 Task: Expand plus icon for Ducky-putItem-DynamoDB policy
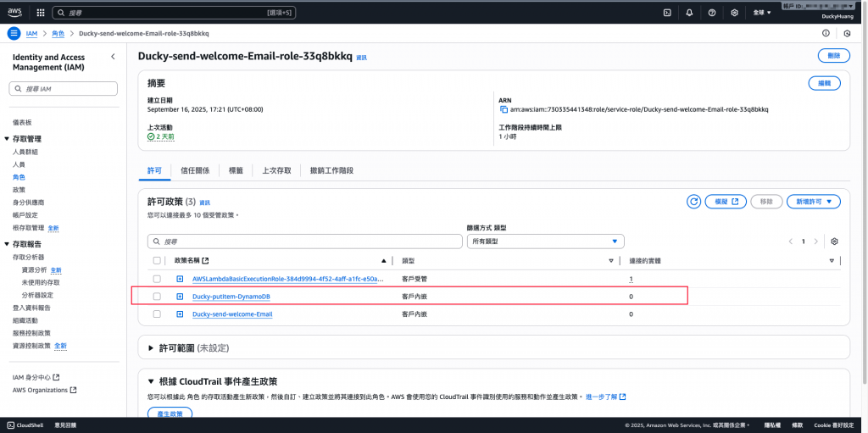tap(180, 297)
